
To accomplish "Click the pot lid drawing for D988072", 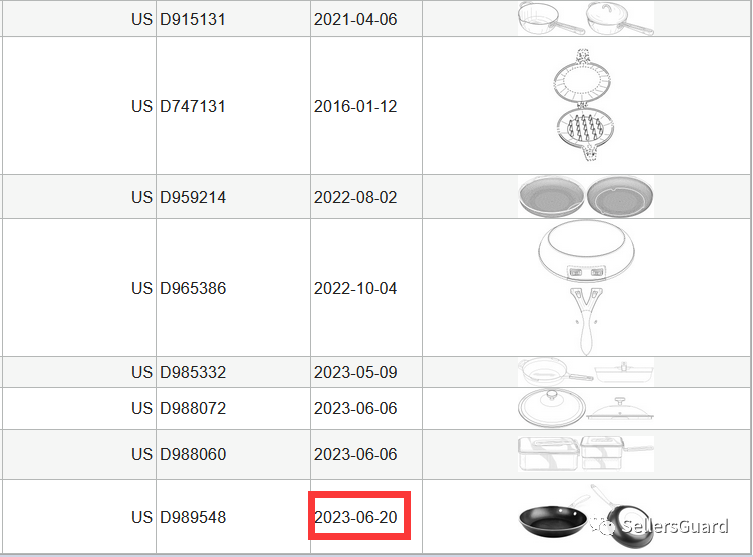I will pyautogui.click(x=586, y=408).
